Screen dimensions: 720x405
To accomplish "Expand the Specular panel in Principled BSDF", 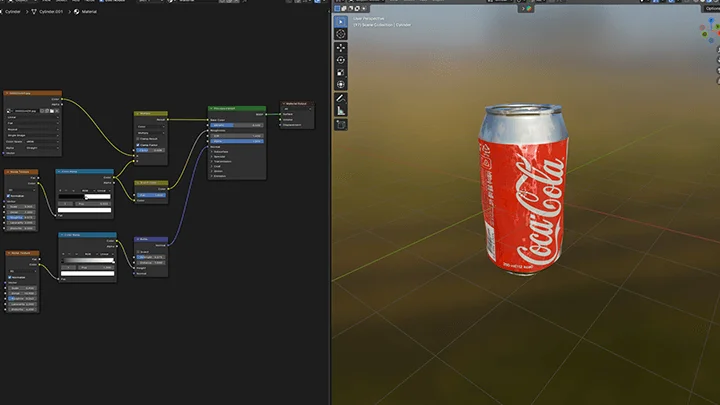I will click(x=217, y=157).
